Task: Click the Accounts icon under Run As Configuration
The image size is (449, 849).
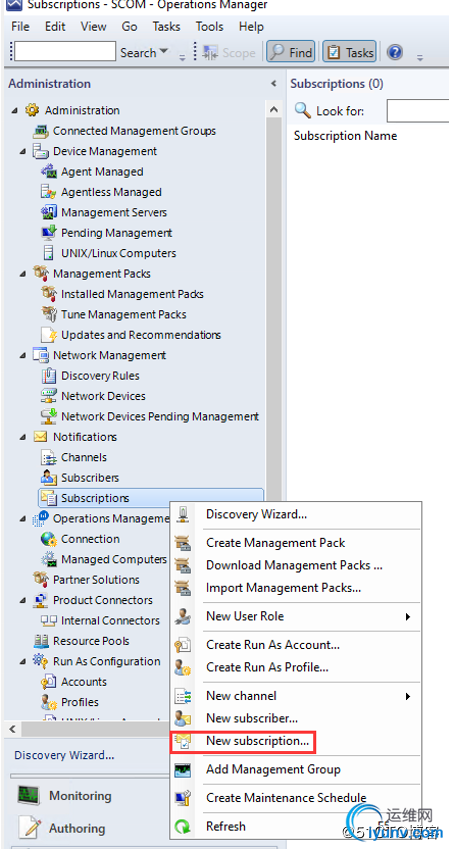Action: (48, 682)
